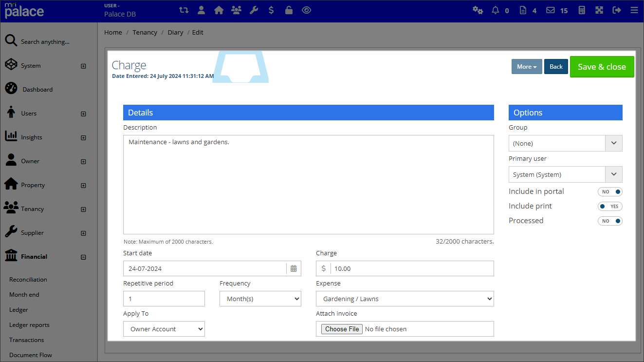Open the More dropdown button
644x362 pixels.
click(x=527, y=67)
